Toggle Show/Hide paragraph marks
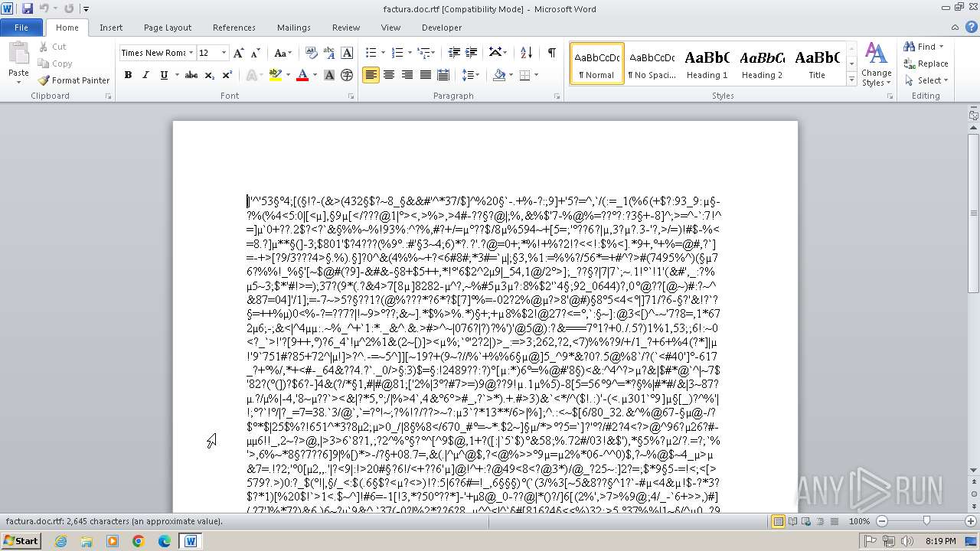980x551 pixels. coord(551,53)
